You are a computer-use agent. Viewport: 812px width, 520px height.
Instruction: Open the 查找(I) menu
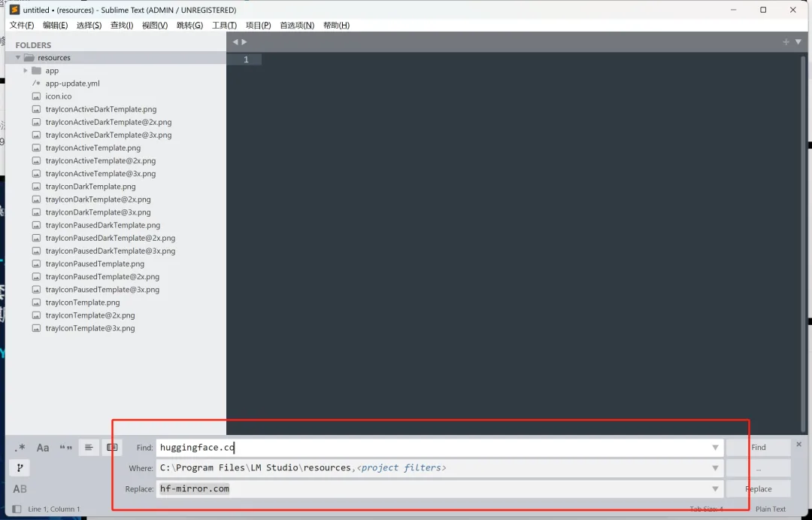coord(122,26)
